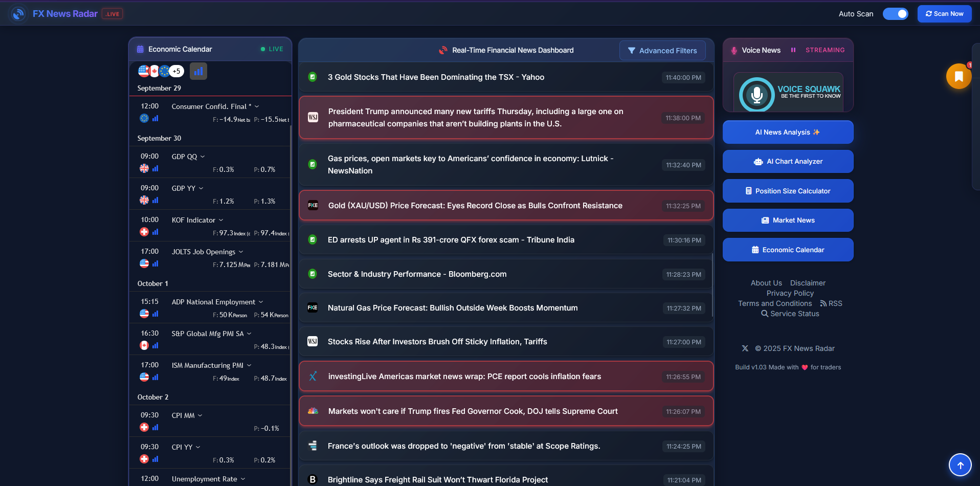Viewport: 980px width, 486px height.
Task: Open Economic Calendar from the sidebar button
Action: coord(788,250)
